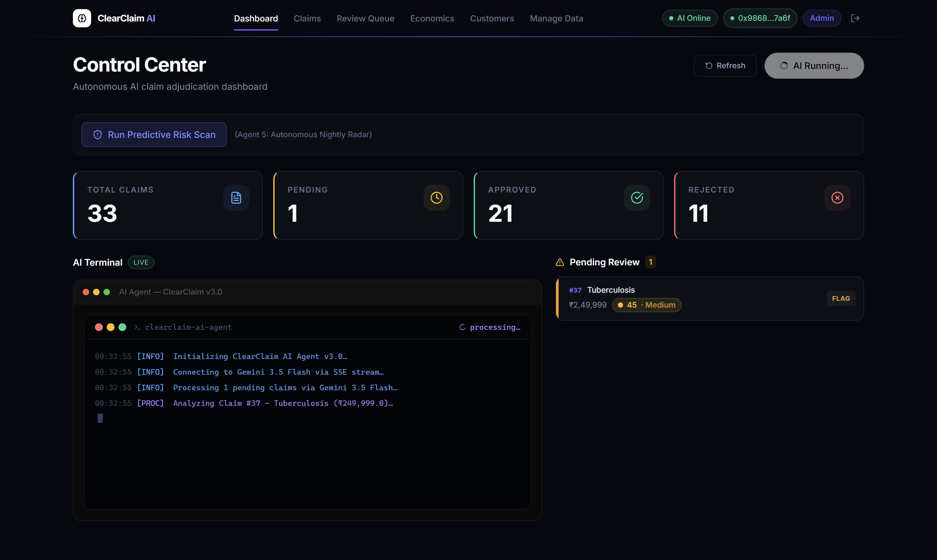Run Predictive Risk Scan
937x560 pixels.
click(154, 135)
